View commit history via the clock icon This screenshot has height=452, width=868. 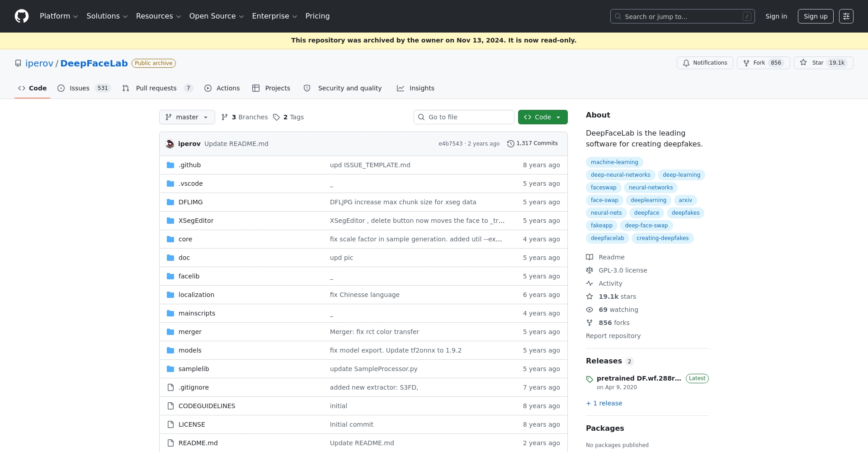(x=511, y=143)
